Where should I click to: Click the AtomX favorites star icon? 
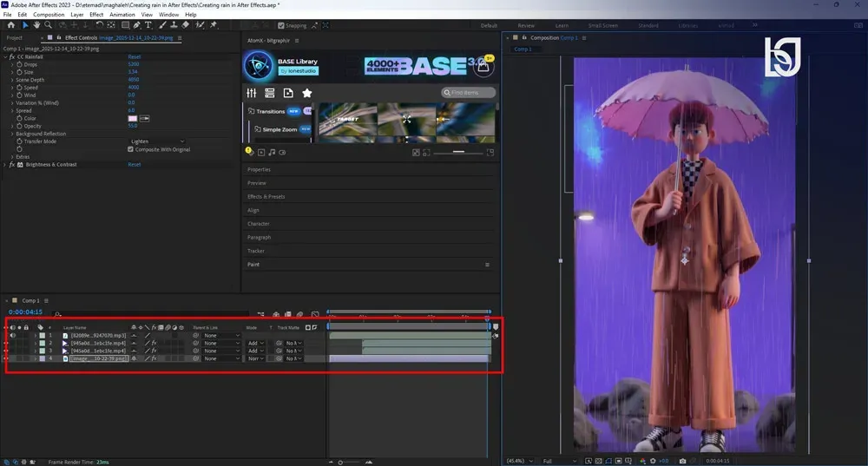coord(307,93)
